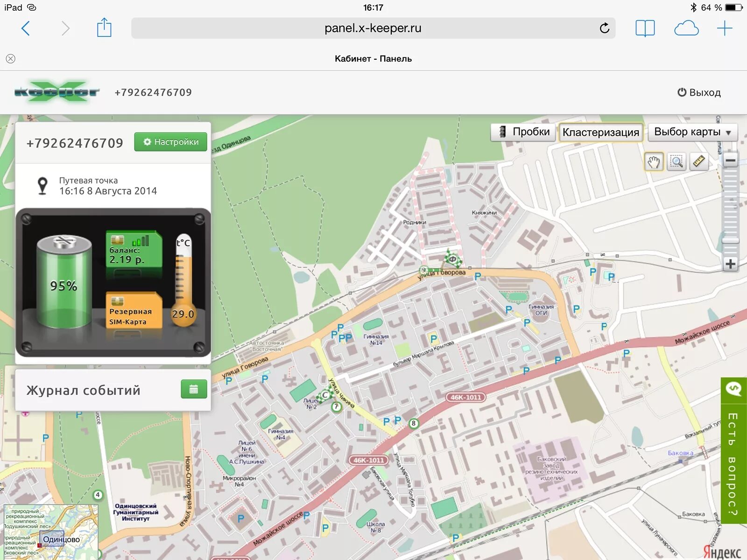Viewport: 747px width, 560px height.
Task: Toggle Пробки traffic layer
Action: [x=523, y=132]
